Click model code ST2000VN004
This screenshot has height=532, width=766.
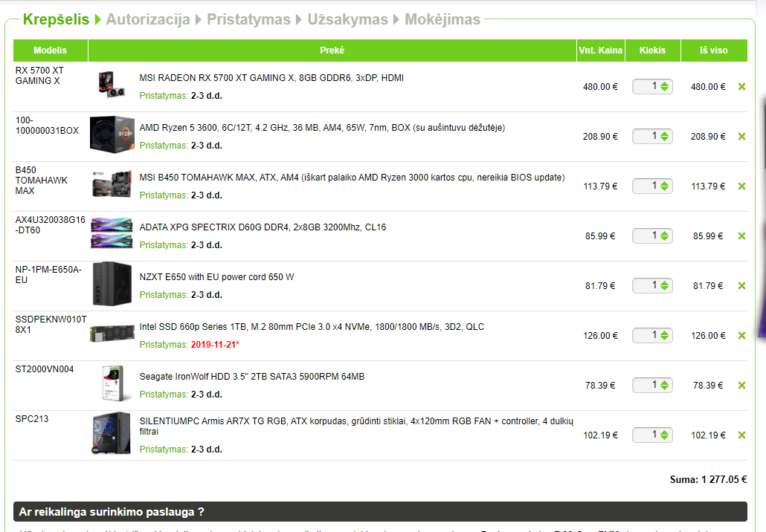45,369
